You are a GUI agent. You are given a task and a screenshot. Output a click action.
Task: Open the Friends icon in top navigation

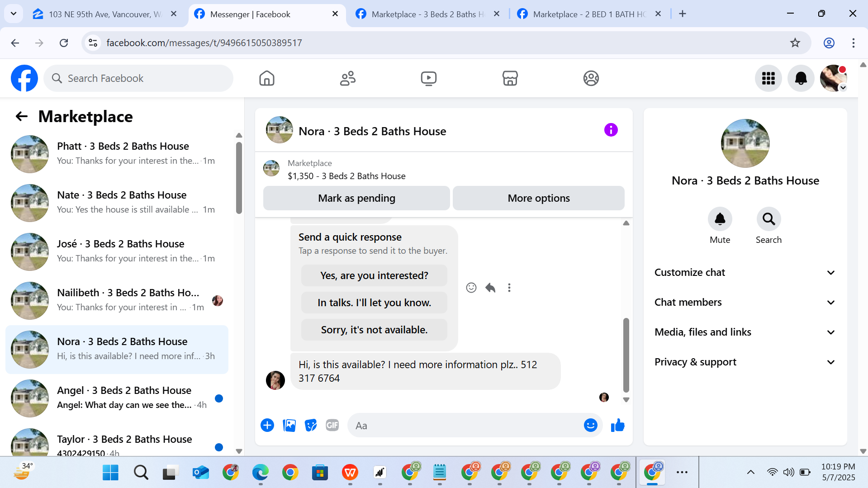click(x=348, y=78)
